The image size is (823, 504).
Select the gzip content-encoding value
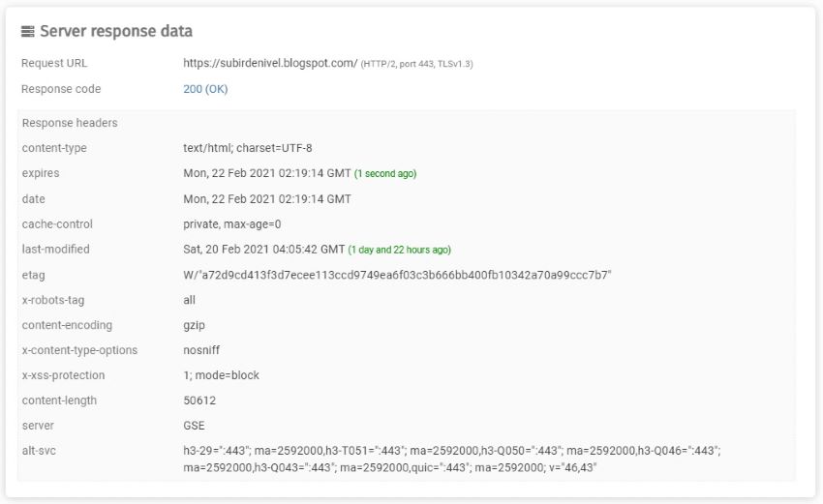195,325
